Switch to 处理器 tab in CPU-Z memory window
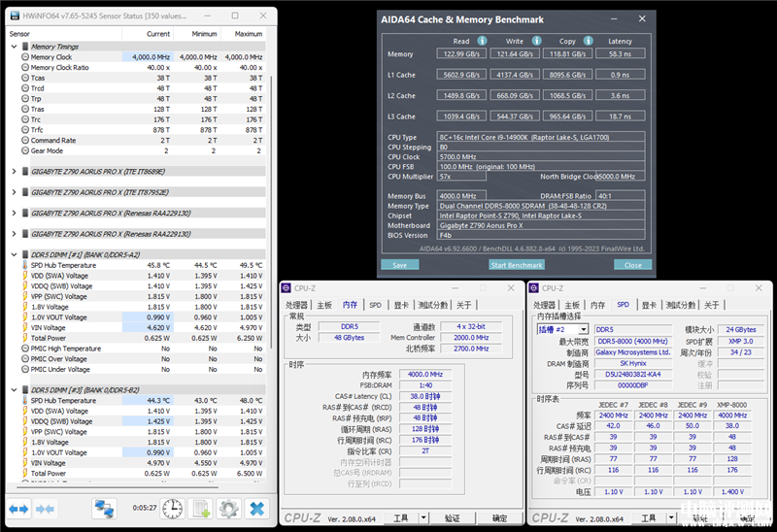This screenshot has width=777, height=532. point(297,305)
